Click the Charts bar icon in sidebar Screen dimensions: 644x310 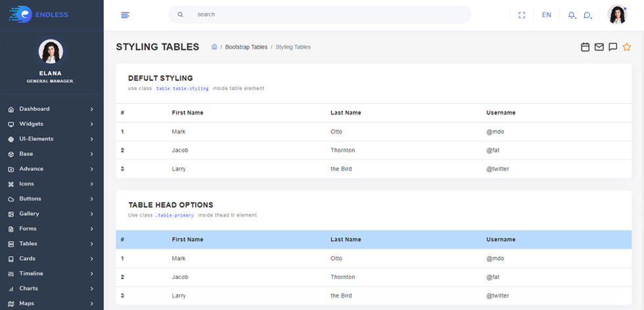point(11,289)
